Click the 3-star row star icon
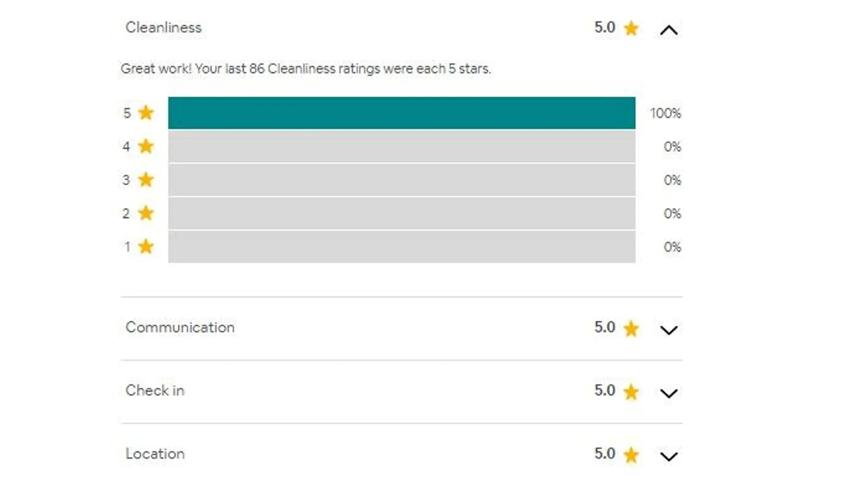Viewport: 868px width, 482px height. click(x=146, y=180)
